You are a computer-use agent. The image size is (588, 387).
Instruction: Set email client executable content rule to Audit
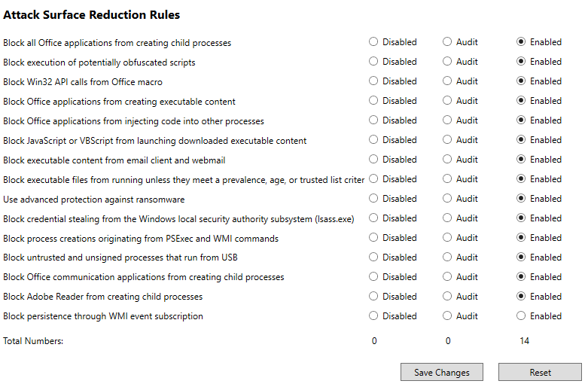click(x=448, y=160)
